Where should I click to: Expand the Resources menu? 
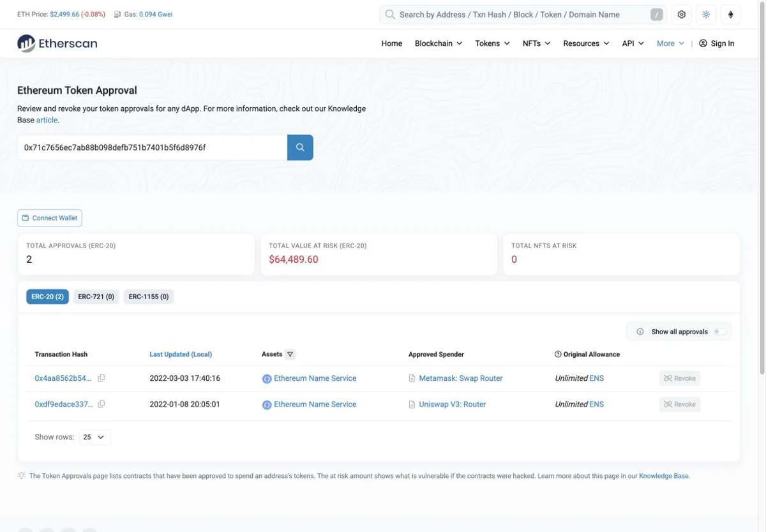pyautogui.click(x=586, y=43)
